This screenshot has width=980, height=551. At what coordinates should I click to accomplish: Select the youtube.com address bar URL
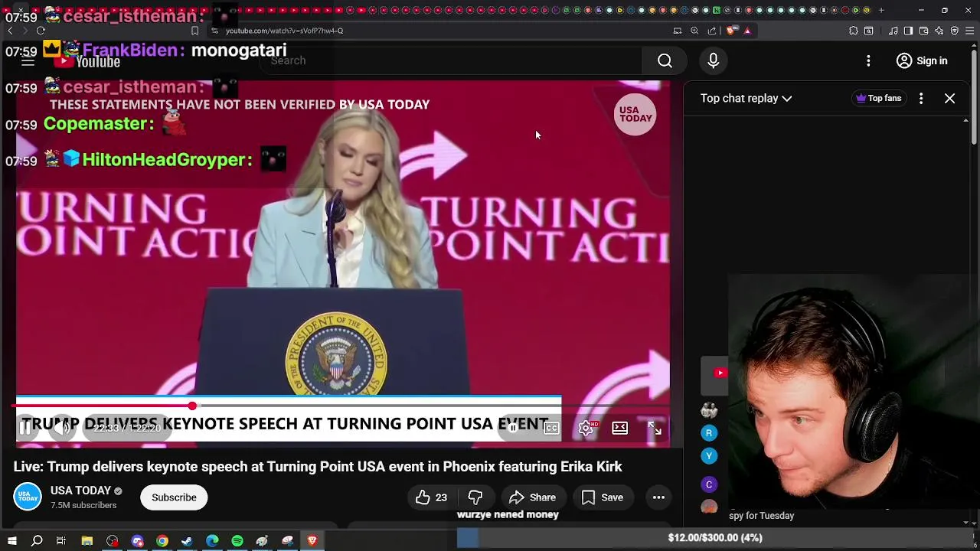click(x=284, y=31)
